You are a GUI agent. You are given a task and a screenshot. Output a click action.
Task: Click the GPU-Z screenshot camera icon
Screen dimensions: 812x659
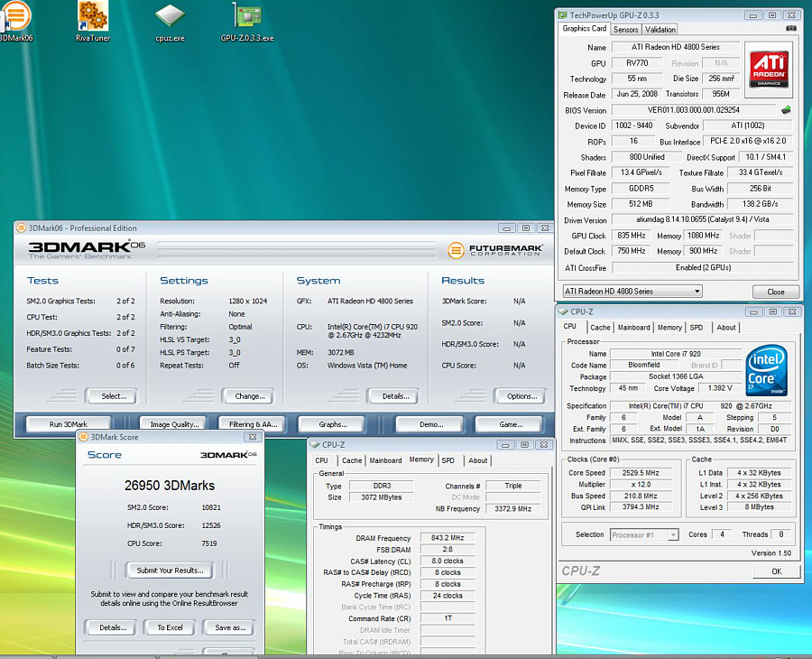pos(790,29)
